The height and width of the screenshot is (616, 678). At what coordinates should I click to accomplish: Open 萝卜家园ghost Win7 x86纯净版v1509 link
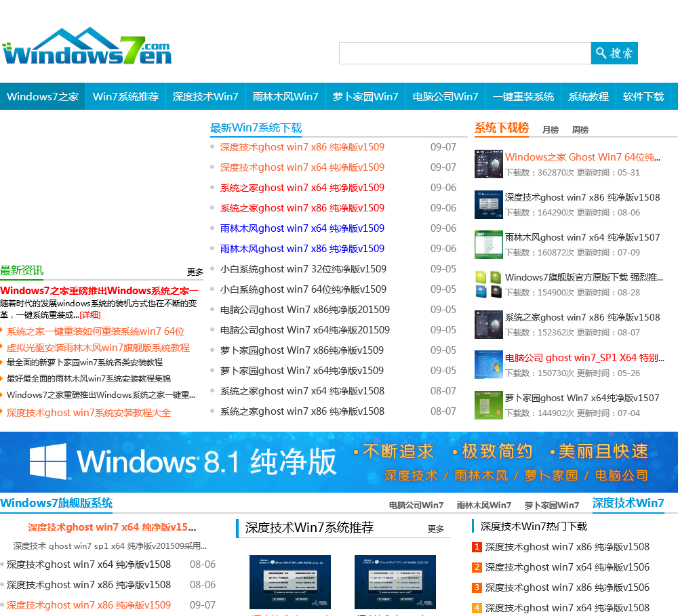pos(302,350)
